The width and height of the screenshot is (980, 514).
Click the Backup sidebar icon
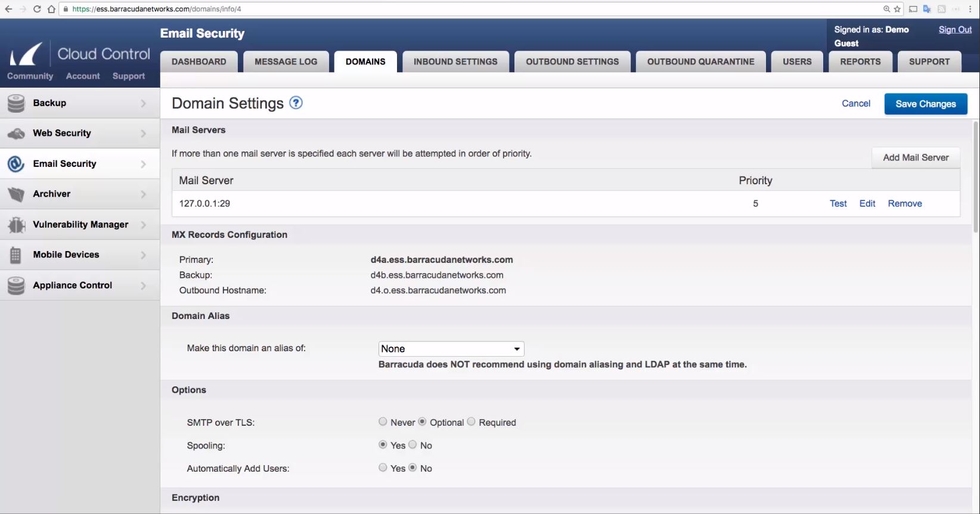tap(16, 103)
